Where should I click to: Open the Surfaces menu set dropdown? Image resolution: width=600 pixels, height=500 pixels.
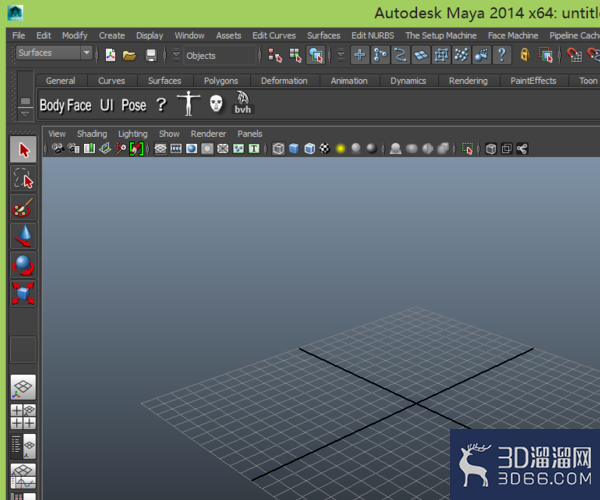(54, 53)
